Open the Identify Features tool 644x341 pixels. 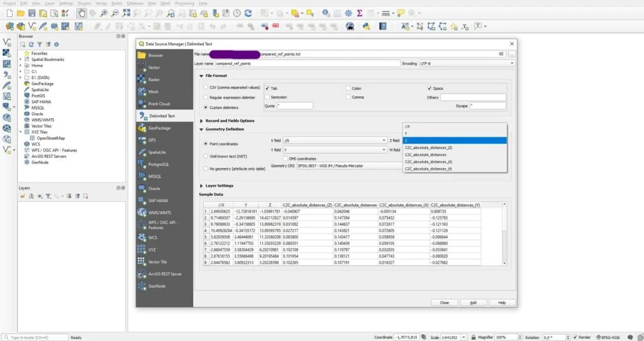(x=326, y=13)
